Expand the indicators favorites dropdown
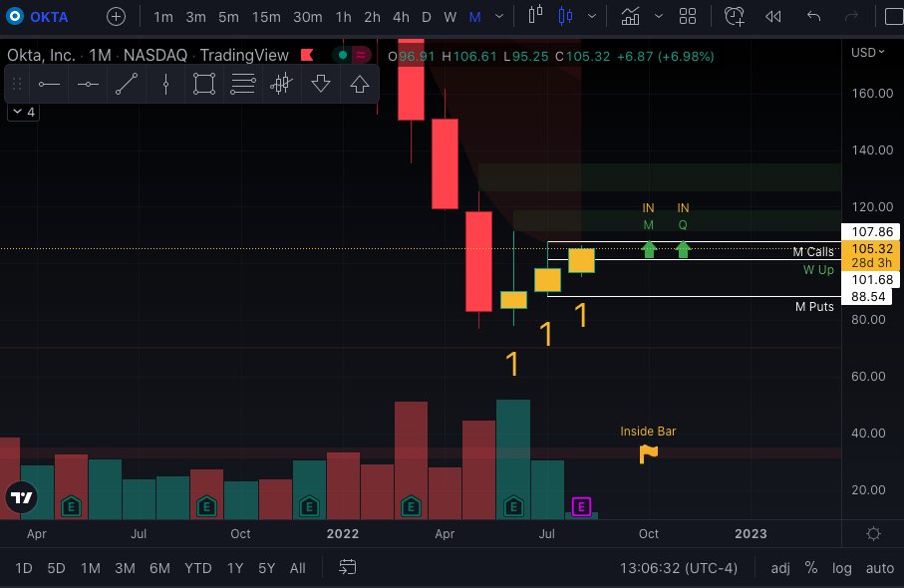904x588 pixels. click(x=659, y=16)
